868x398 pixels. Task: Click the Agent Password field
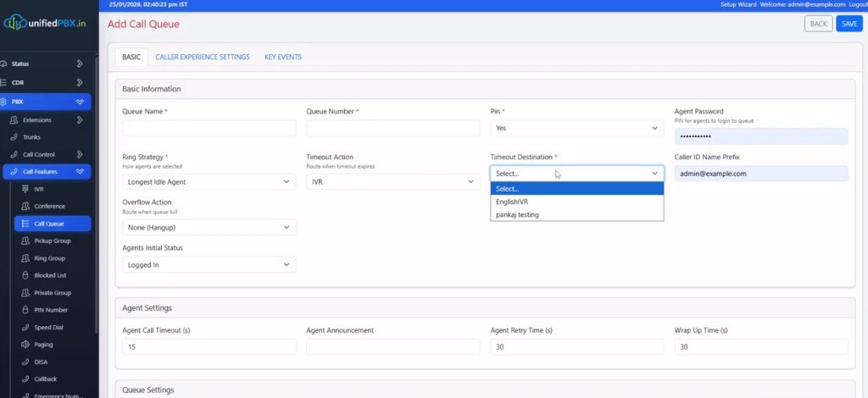(x=761, y=136)
